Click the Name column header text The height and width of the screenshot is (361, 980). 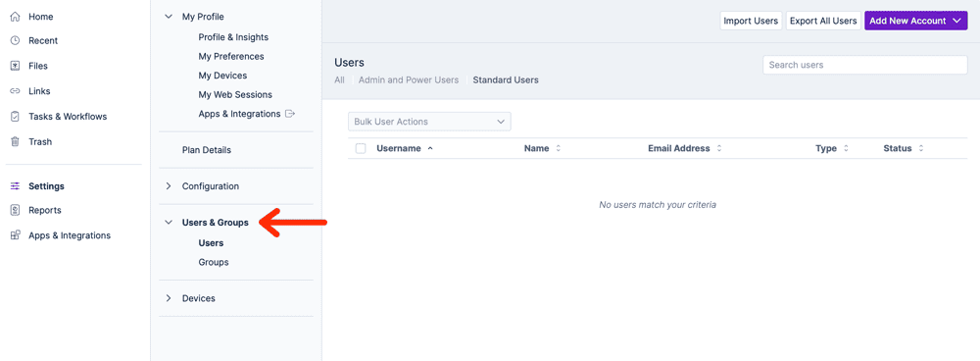[x=536, y=149]
